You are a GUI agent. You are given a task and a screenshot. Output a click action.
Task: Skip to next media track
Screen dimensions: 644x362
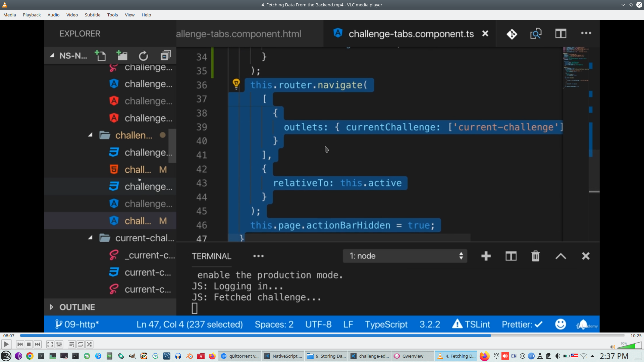coord(38,344)
